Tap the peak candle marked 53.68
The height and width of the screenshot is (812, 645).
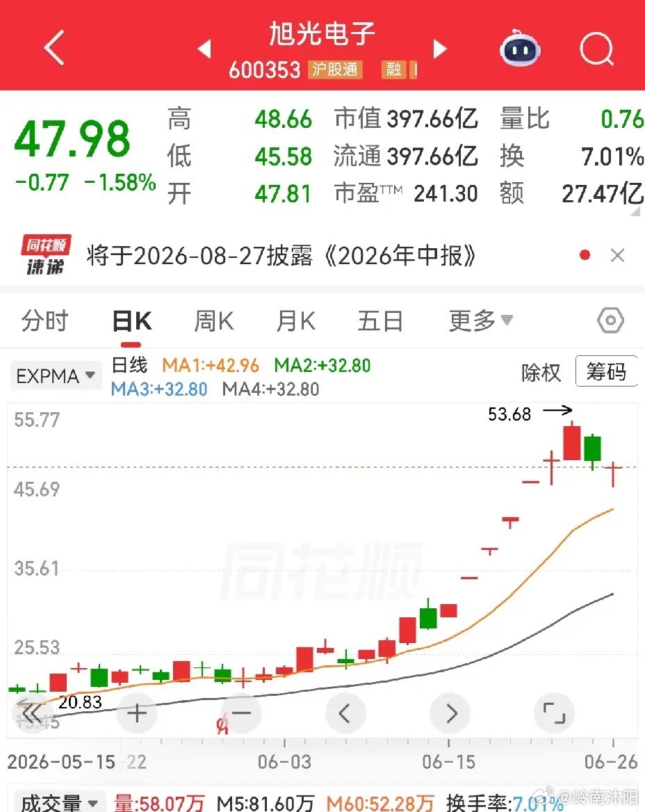click(x=572, y=441)
